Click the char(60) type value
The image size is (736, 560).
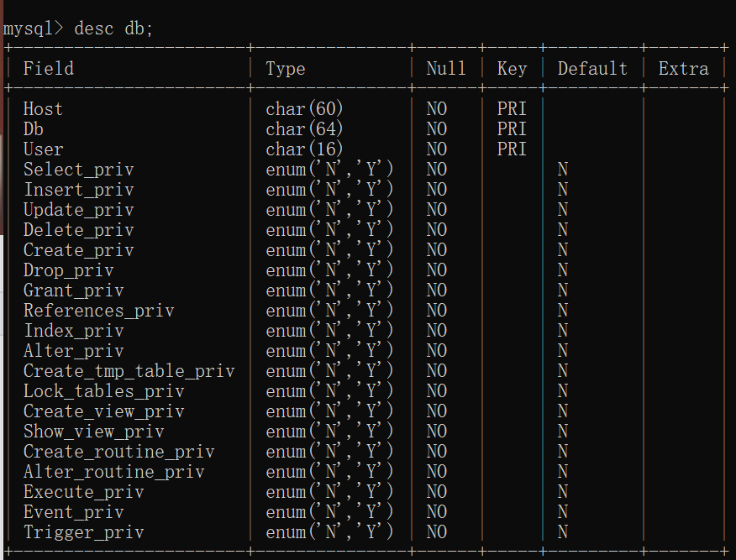coord(305,109)
